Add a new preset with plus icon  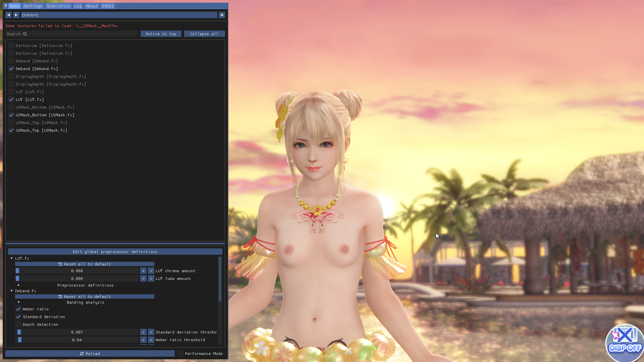222,15
